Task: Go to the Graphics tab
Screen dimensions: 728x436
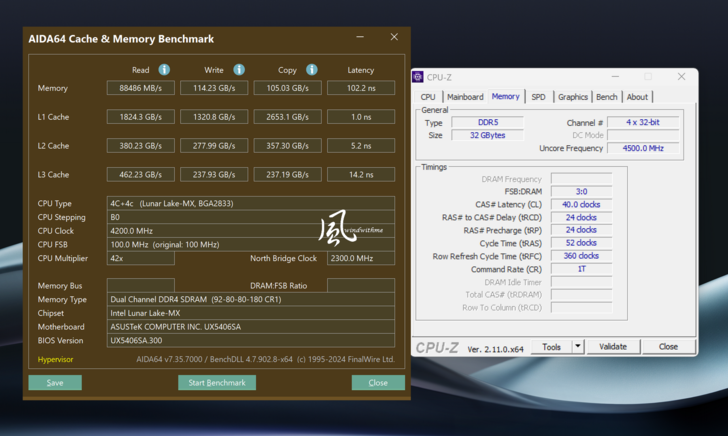Action: [573, 97]
